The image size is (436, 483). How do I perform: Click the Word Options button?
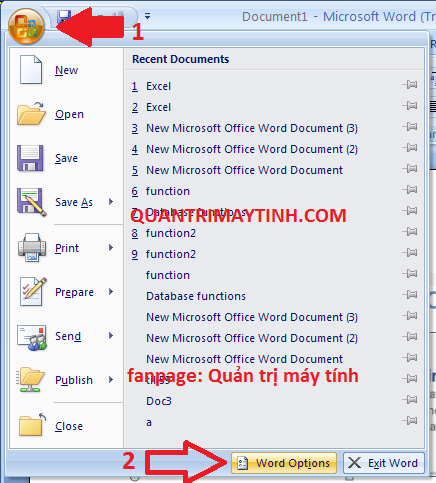click(x=284, y=463)
